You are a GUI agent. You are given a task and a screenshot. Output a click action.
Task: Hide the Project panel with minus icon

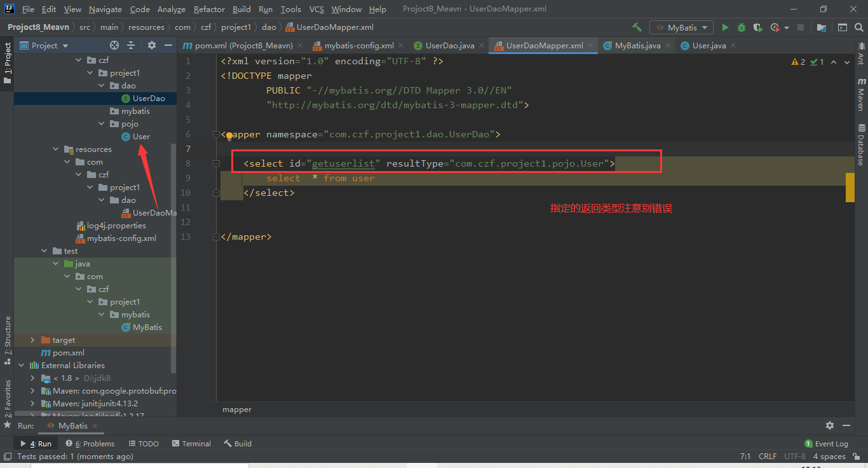click(168, 45)
